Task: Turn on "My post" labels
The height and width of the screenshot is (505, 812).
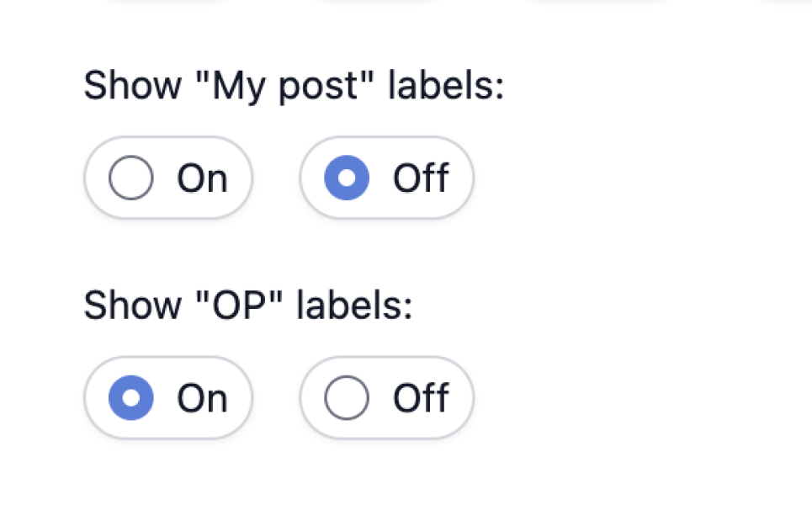Action: pyautogui.click(x=168, y=178)
